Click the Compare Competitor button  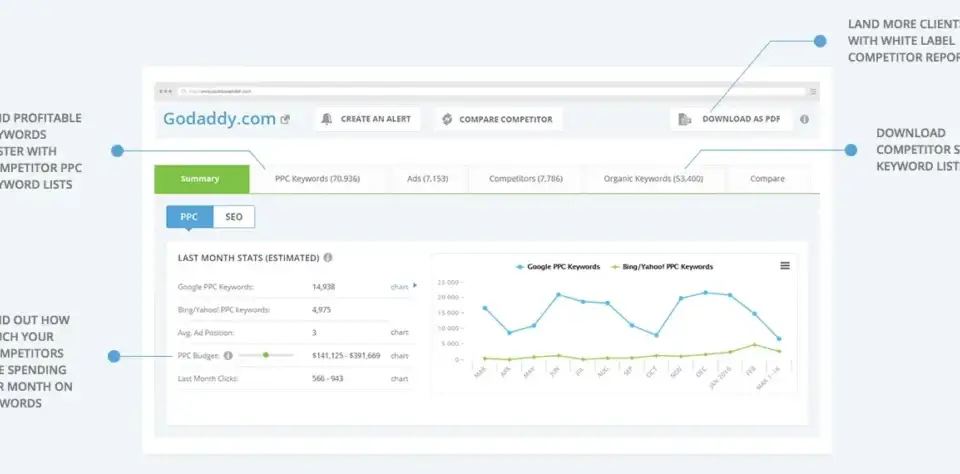498,119
